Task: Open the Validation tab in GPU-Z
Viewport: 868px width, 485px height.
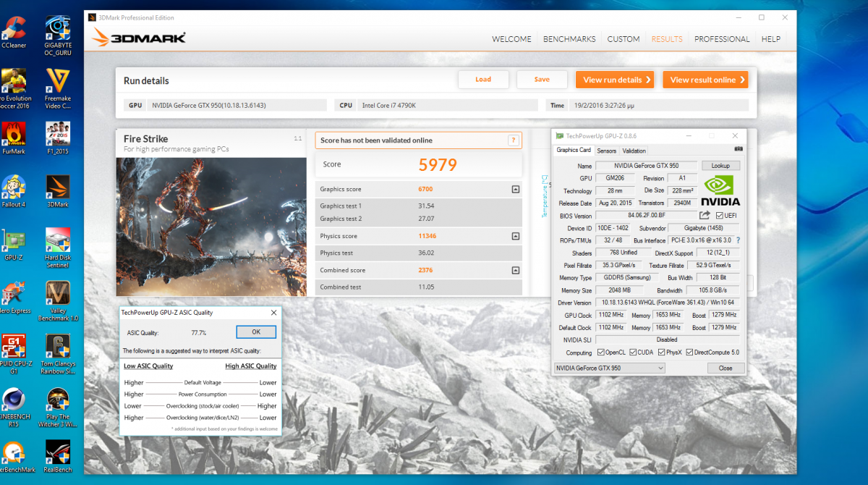Action: click(634, 151)
